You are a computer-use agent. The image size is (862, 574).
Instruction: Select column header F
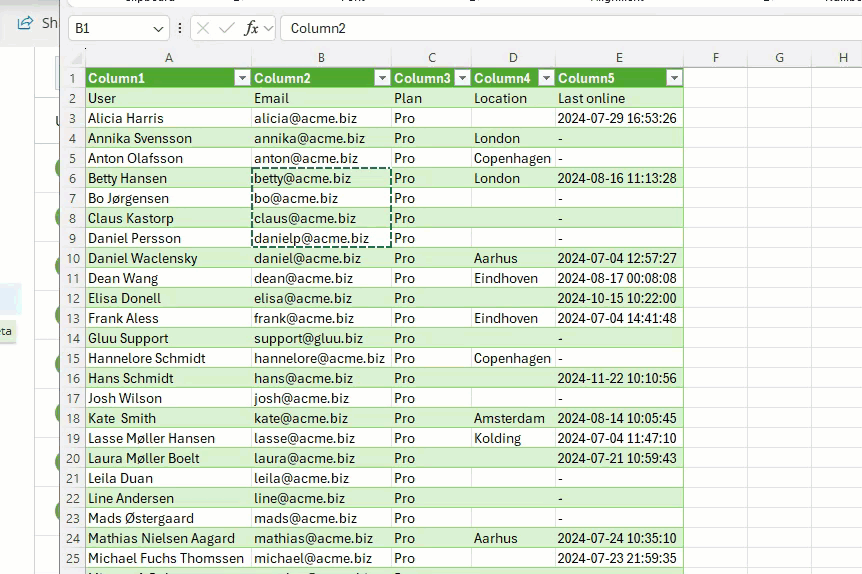716,58
